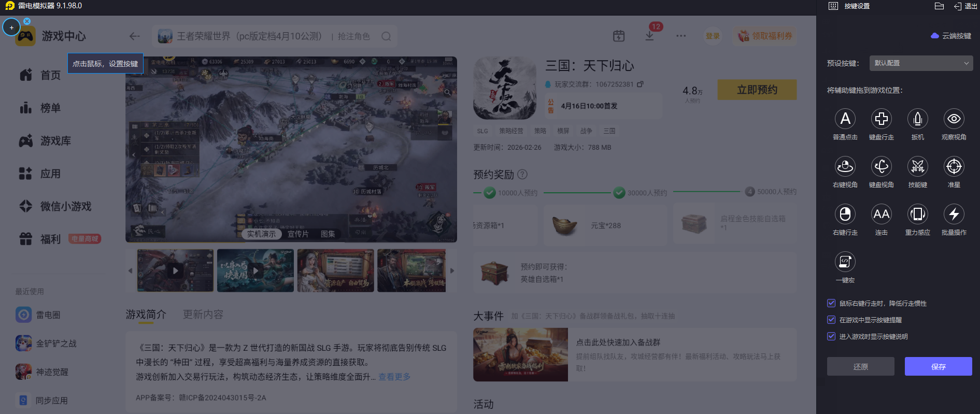Close the placed key marker with the X
This screenshot has height=414, width=980.
27,21
